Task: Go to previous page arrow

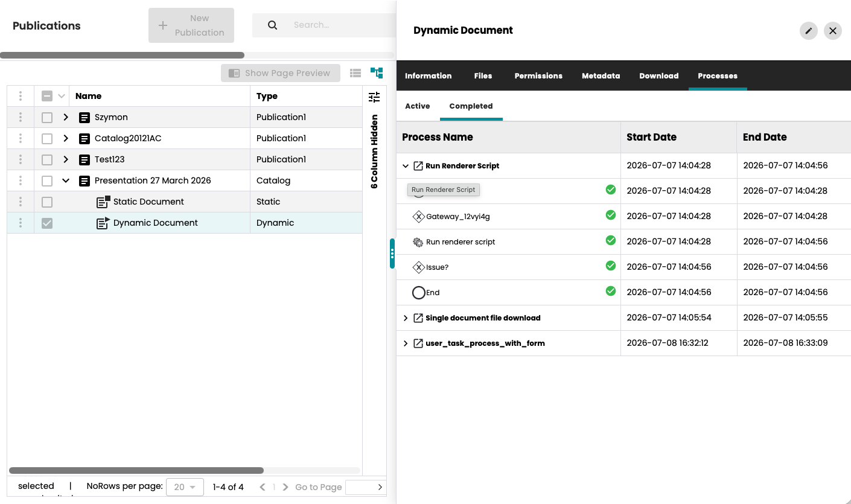Action: (263, 487)
